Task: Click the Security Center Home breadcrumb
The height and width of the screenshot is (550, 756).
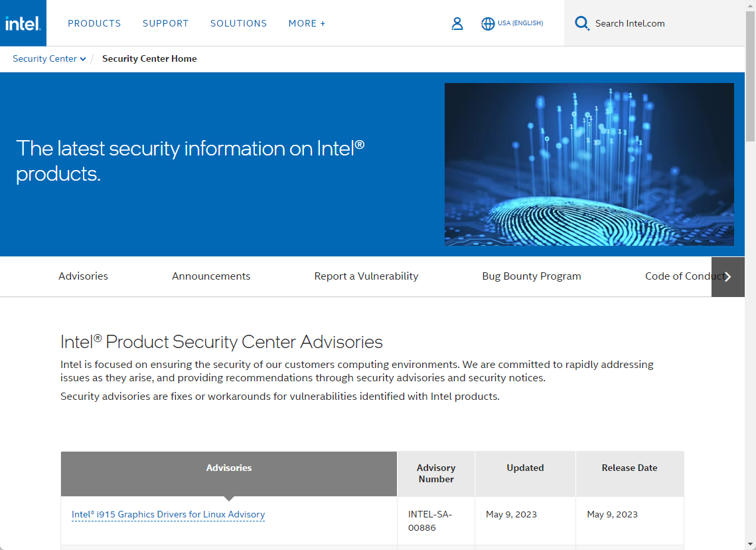Action: 149,58
